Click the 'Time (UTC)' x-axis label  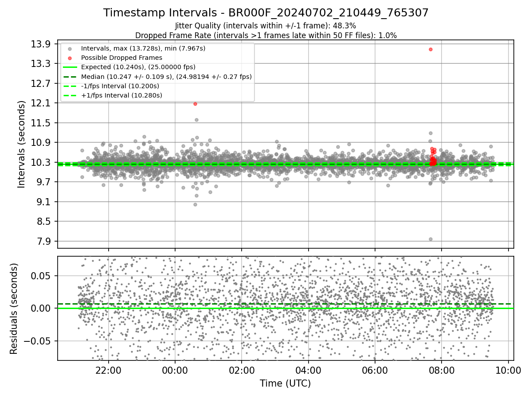tap(286, 383)
